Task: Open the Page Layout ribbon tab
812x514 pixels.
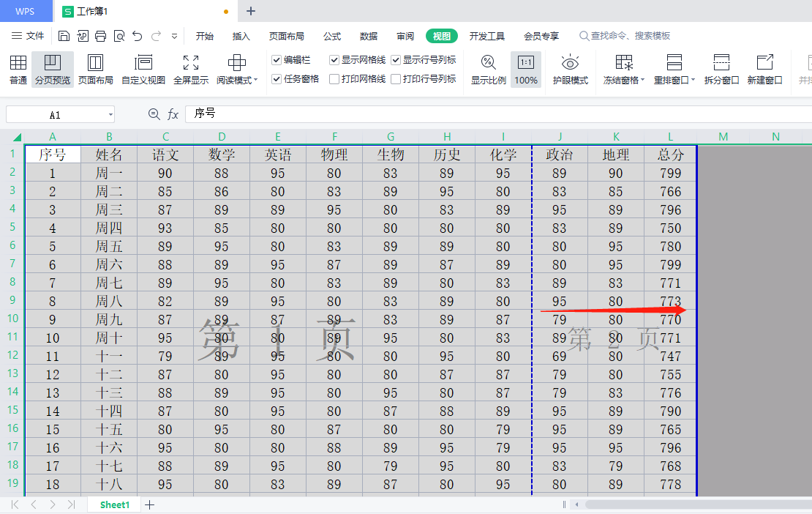Action: tap(286, 36)
